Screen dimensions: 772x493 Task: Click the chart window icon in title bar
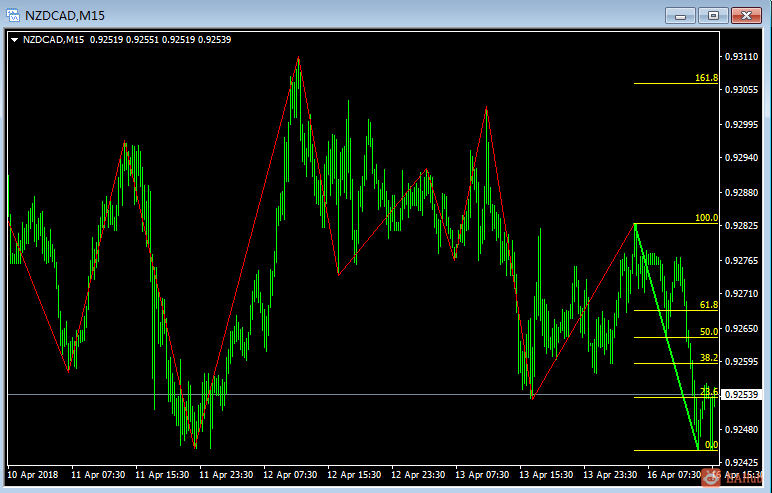point(13,15)
